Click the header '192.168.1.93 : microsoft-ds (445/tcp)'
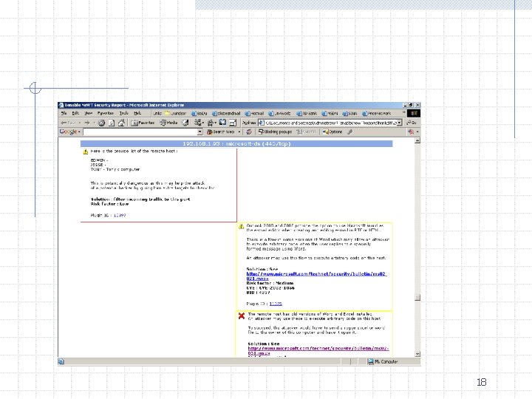 [236, 144]
